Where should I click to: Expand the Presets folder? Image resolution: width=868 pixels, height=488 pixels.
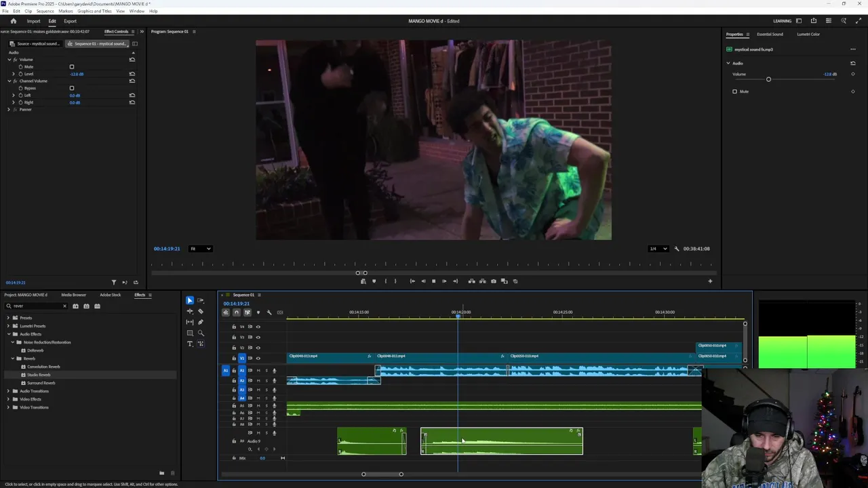[x=9, y=318]
